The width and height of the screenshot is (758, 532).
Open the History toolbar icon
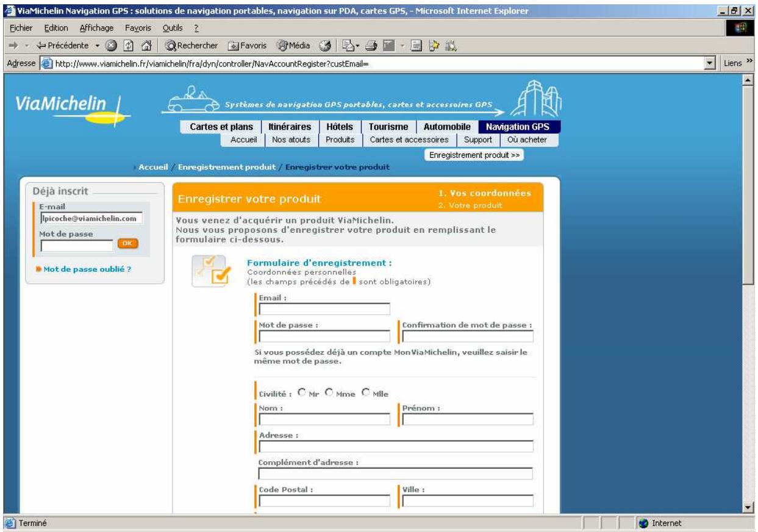point(325,46)
